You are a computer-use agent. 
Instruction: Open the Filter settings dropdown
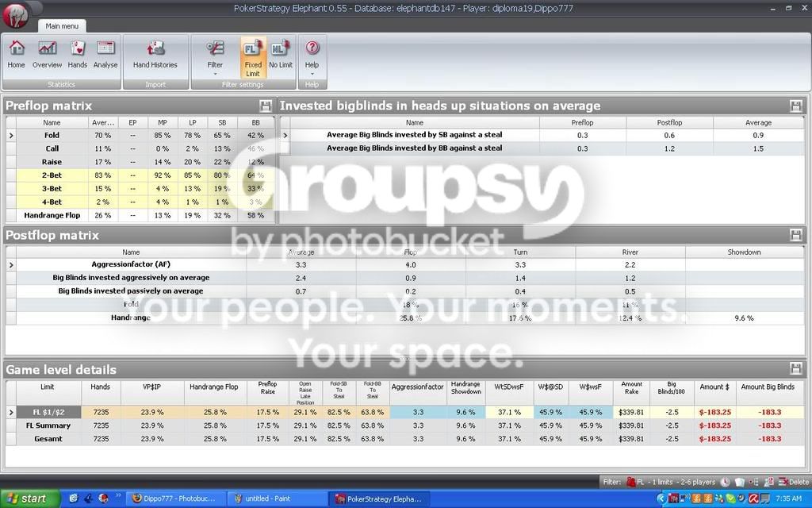point(215,57)
